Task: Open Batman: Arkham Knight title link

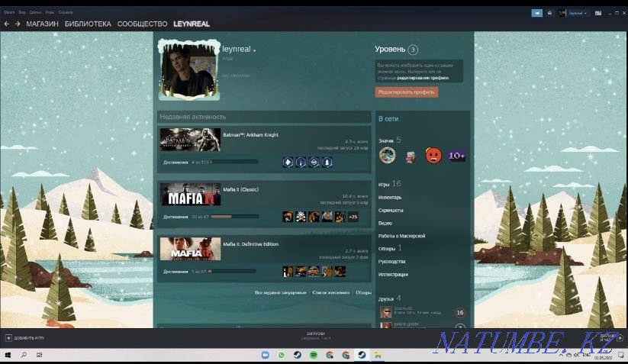Action: pyautogui.click(x=251, y=135)
